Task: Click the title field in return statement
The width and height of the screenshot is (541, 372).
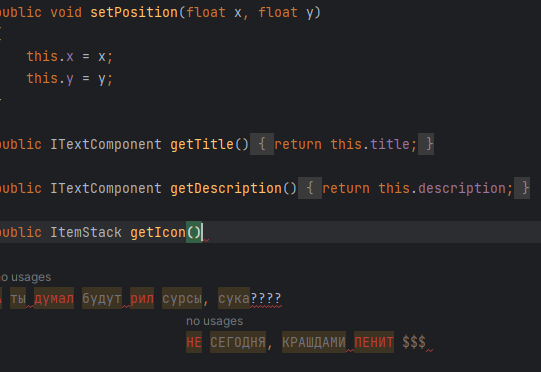Action: pos(390,144)
